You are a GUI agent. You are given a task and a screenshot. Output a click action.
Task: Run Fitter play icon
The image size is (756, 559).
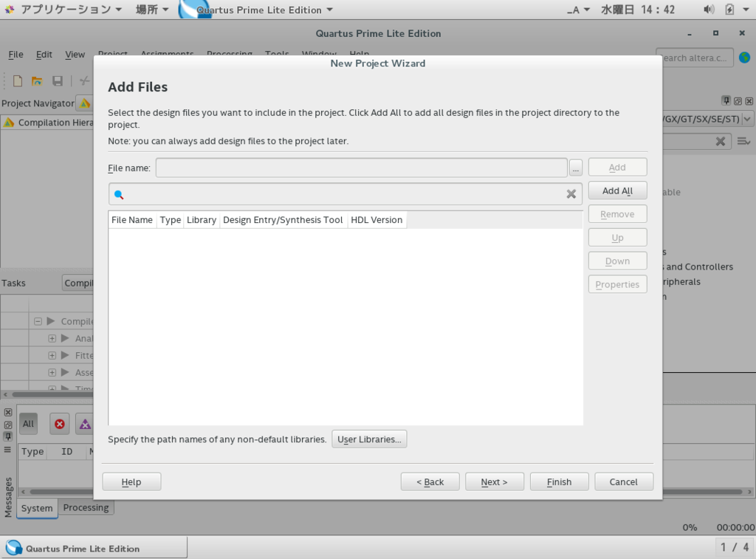tap(65, 355)
